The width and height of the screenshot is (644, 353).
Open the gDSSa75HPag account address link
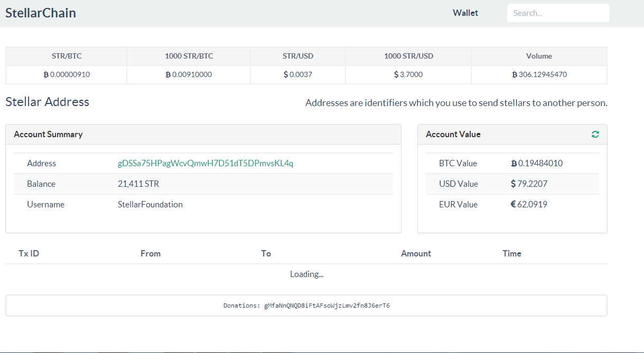205,164
